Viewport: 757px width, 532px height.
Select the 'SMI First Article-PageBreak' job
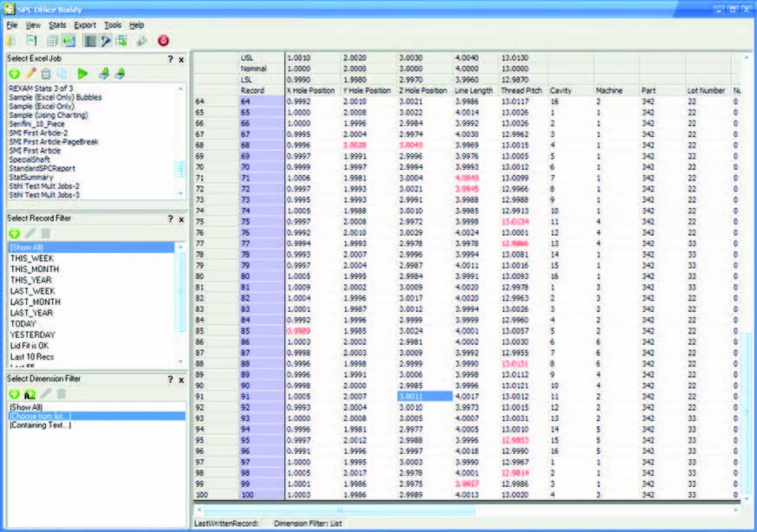(x=54, y=142)
